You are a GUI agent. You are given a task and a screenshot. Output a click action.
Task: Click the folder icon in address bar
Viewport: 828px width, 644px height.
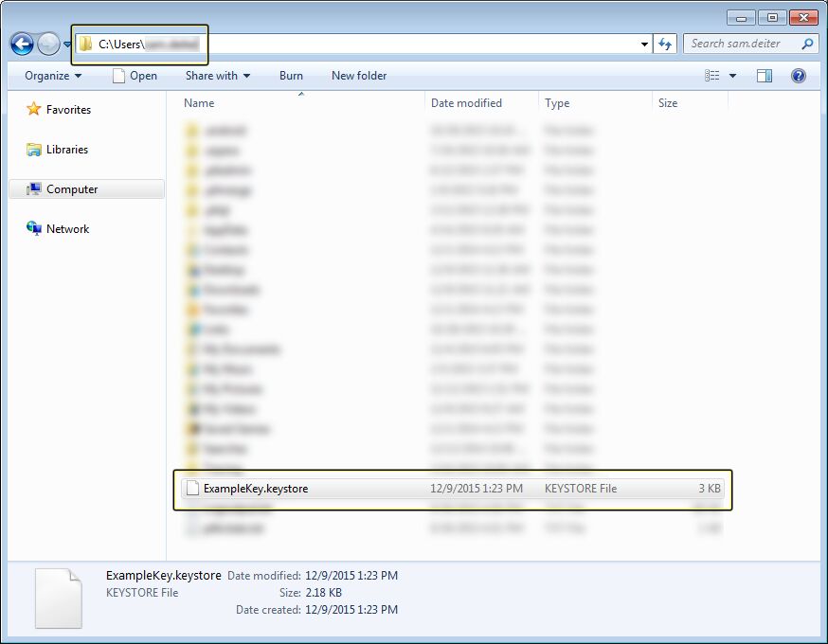pyautogui.click(x=85, y=44)
